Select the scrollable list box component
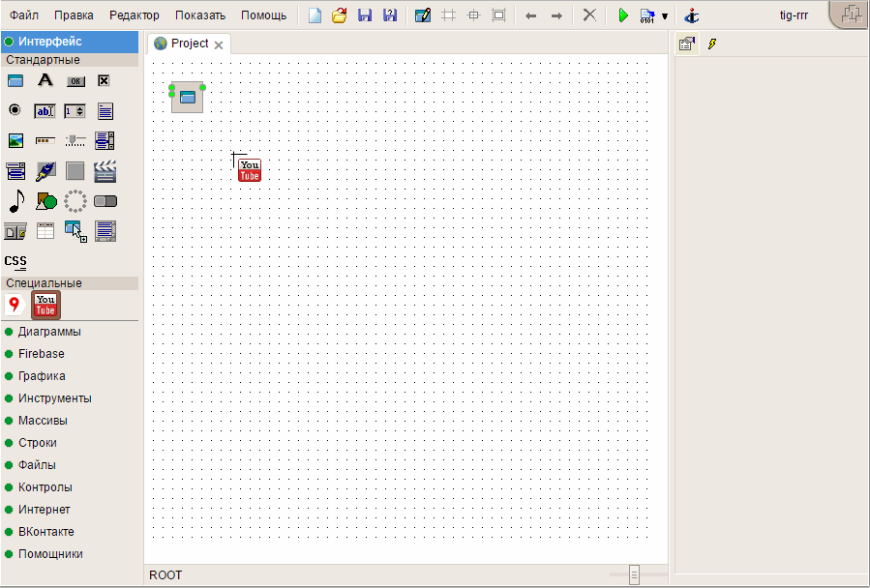 pos(105,231)
